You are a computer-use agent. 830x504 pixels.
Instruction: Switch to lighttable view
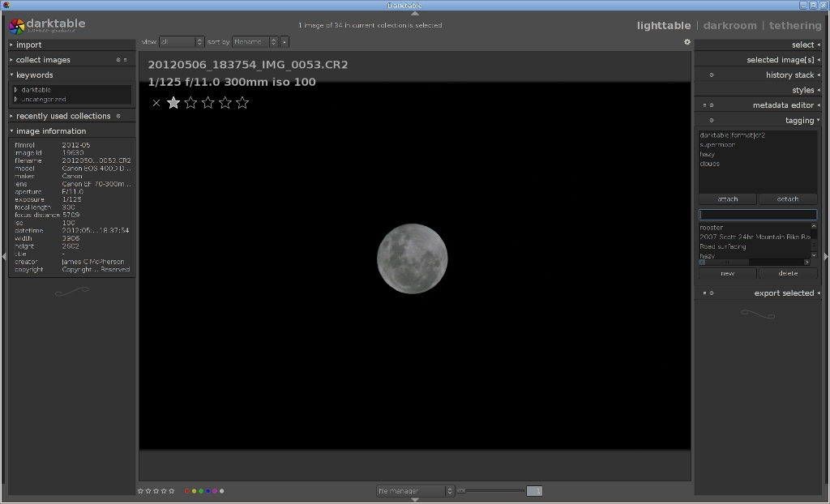point(664,25)
